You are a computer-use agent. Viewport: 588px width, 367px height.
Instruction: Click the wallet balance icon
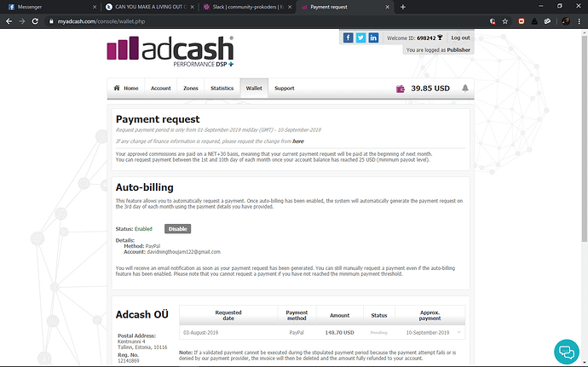(x=401, y=89)
